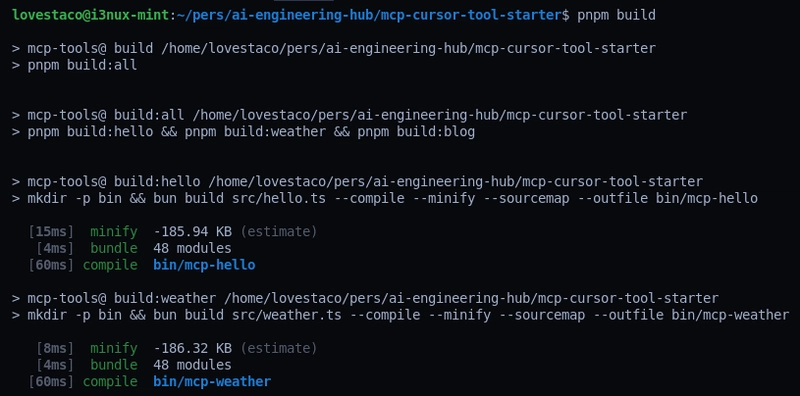800x396 pixels.
Task: Click the second '48 modules' bundle line
Action: pyautogui.click(x=192, y=365)
